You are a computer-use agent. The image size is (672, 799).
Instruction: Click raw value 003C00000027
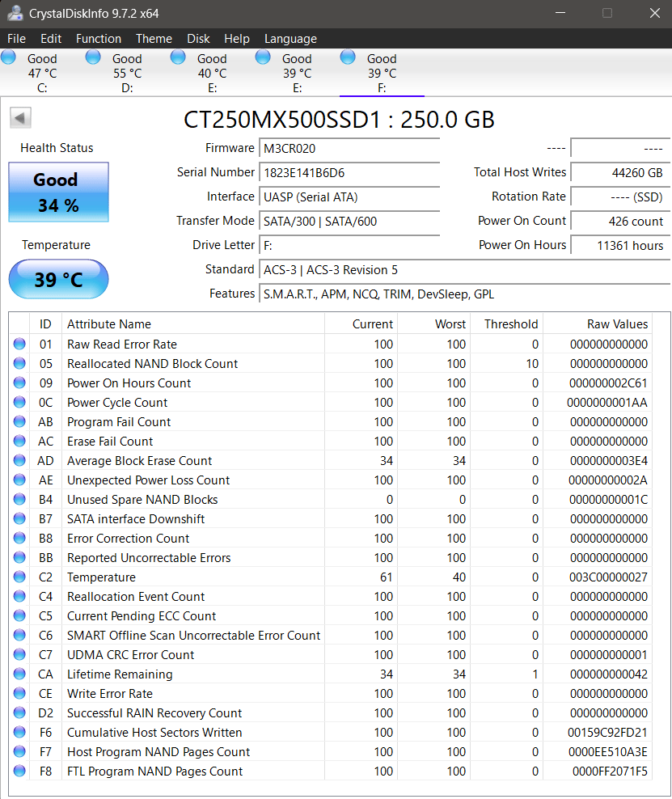(x=608, y=577)
